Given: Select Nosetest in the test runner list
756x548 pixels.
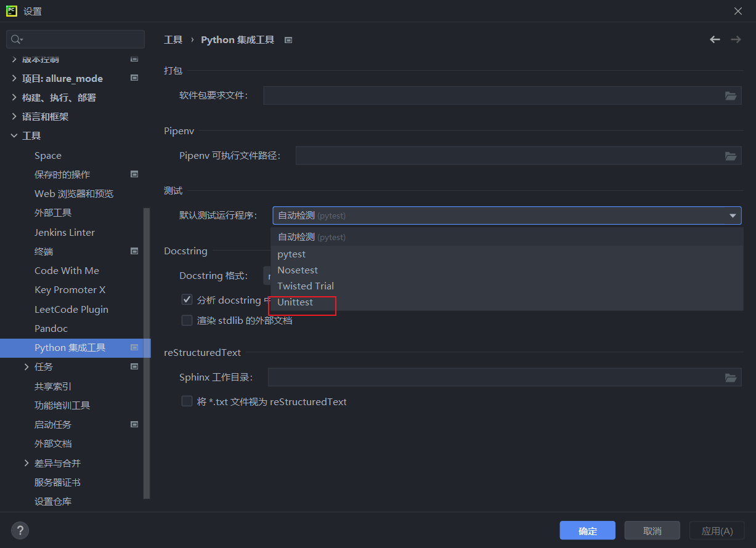Looking at the screenshot, I should click(x=507, y=270).
